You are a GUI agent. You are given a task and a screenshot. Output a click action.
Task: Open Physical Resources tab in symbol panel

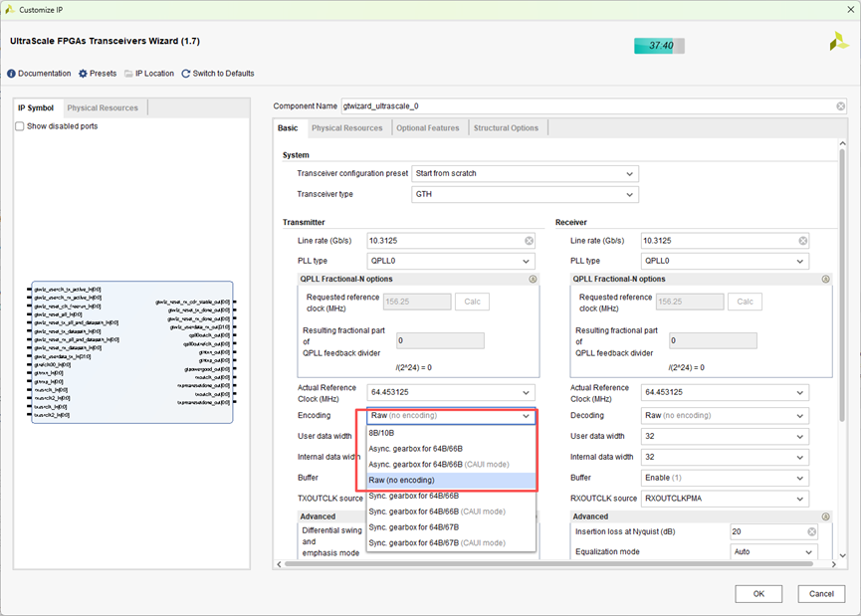103,107
